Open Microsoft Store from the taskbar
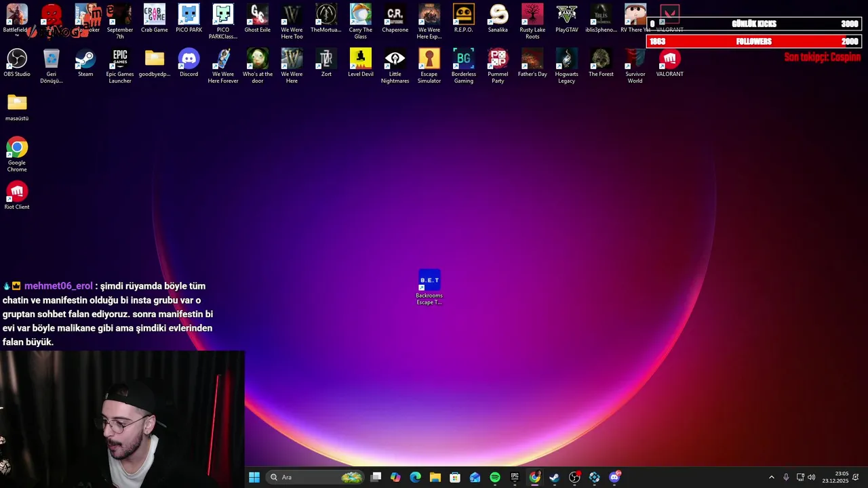 point(455,477)
